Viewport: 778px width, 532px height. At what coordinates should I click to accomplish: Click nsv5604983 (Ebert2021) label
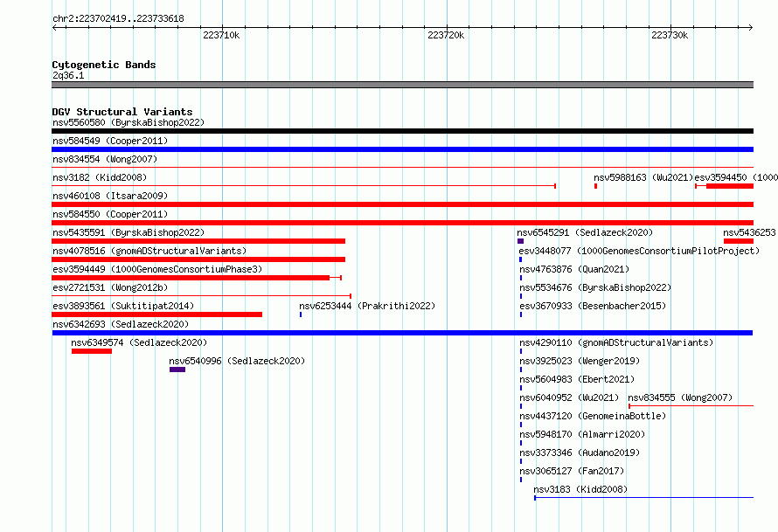pos(577,379)
